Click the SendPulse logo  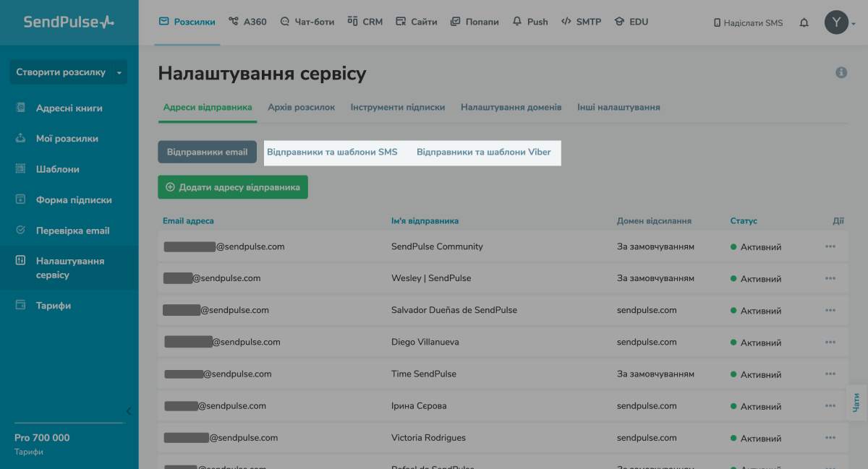pyautogui.click(x=69, y=22)
